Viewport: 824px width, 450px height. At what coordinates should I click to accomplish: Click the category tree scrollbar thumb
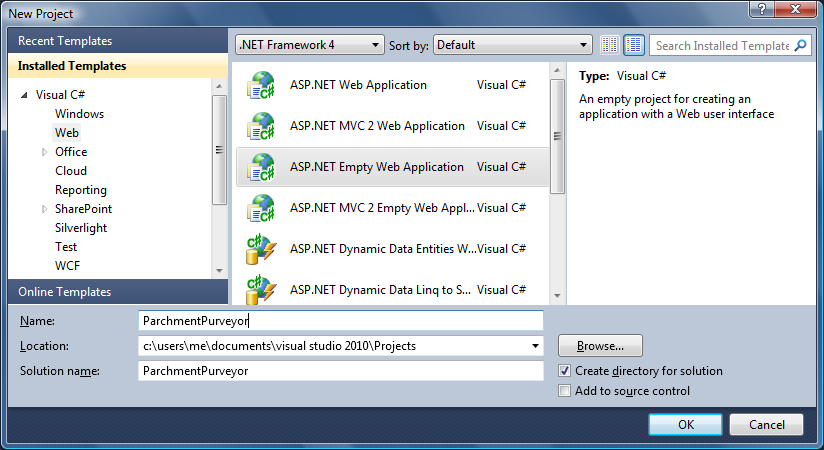click(219, 150)
